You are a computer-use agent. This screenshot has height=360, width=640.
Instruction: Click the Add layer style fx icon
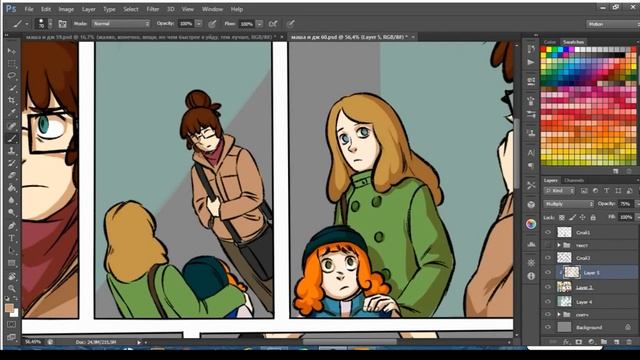pos(566,342)
